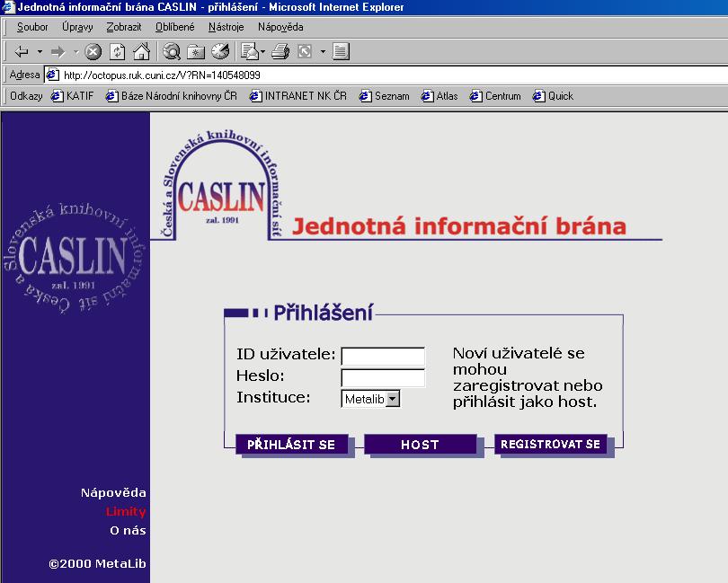Open the Search pane globe icon
This screenshot has width=728, height=583.
point(172,51)
